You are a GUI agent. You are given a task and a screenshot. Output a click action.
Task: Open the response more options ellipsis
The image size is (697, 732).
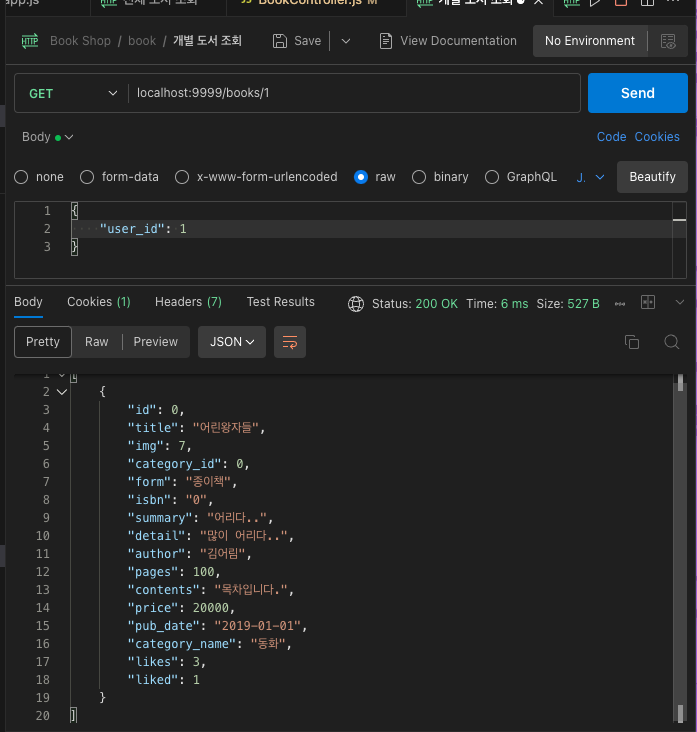620,304
